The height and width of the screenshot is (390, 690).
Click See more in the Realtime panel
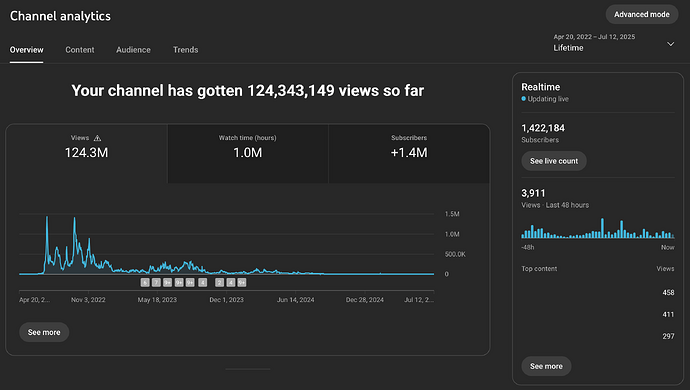[546, 366]
